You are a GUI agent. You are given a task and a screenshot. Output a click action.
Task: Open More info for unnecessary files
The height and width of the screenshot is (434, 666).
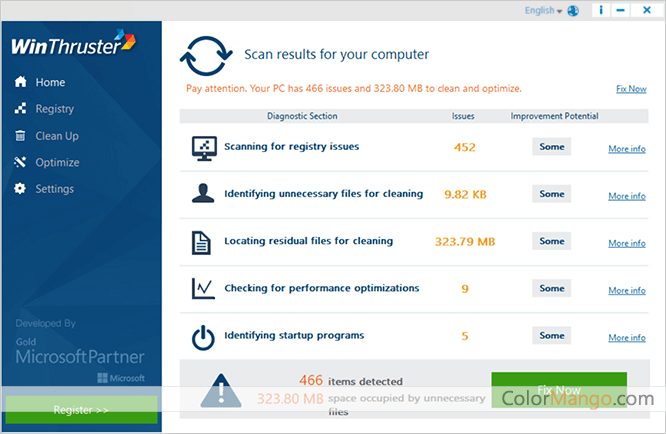tap(627, 196)
